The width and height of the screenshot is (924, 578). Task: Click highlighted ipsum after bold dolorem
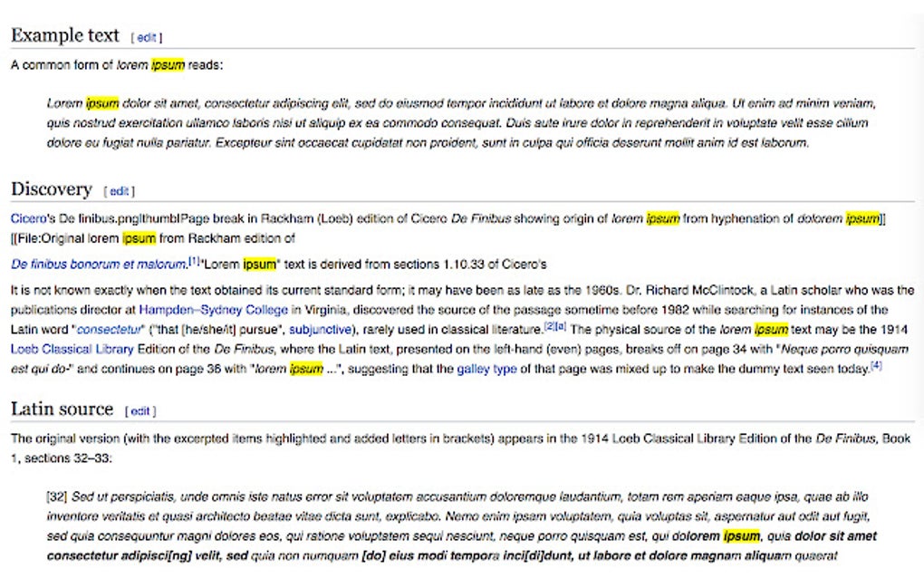[741, 536]
